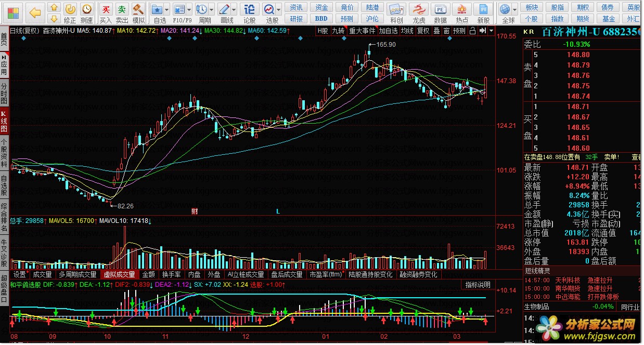Image resolution: width=644 pixels, height=345 pixels.
Task: Open the 买入 buy icon
Action: [106, 9]
